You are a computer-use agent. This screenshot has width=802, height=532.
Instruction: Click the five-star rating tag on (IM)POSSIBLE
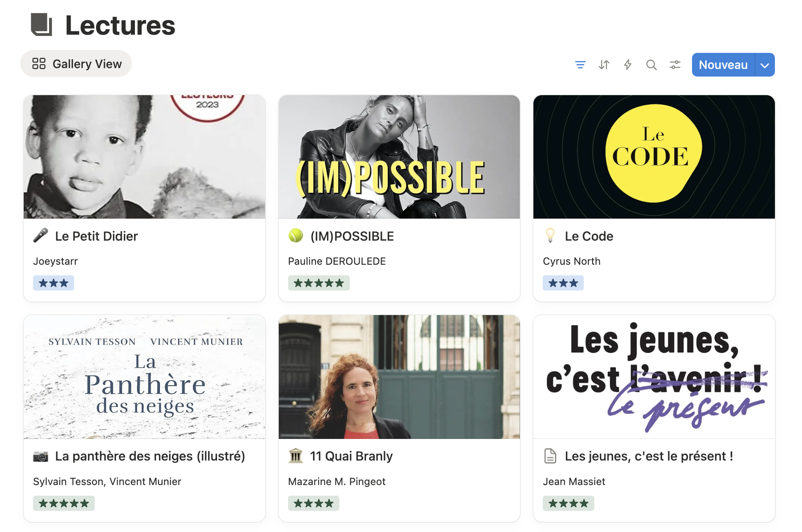tap(319, 283)
